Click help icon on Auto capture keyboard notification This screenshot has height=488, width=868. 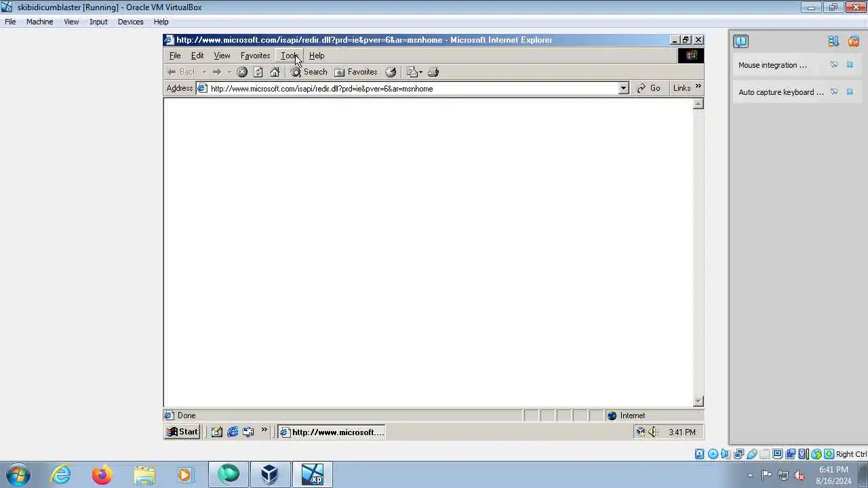[x=834, y=92]
